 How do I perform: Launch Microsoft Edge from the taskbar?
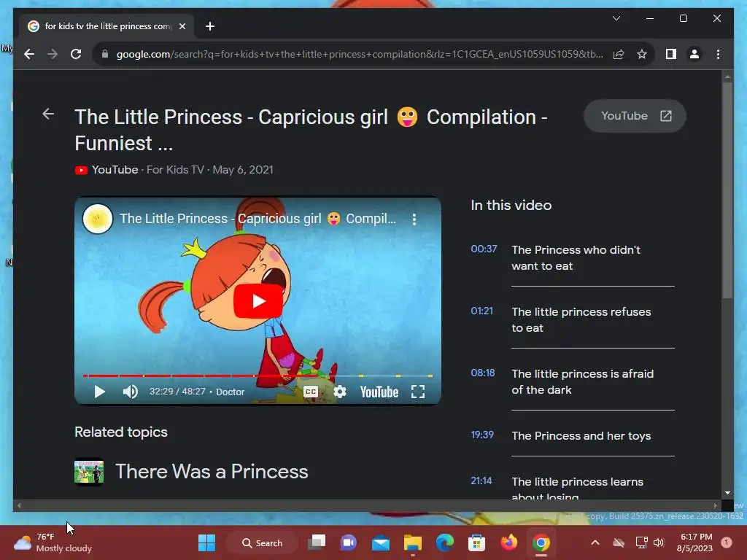click(444, 542)
